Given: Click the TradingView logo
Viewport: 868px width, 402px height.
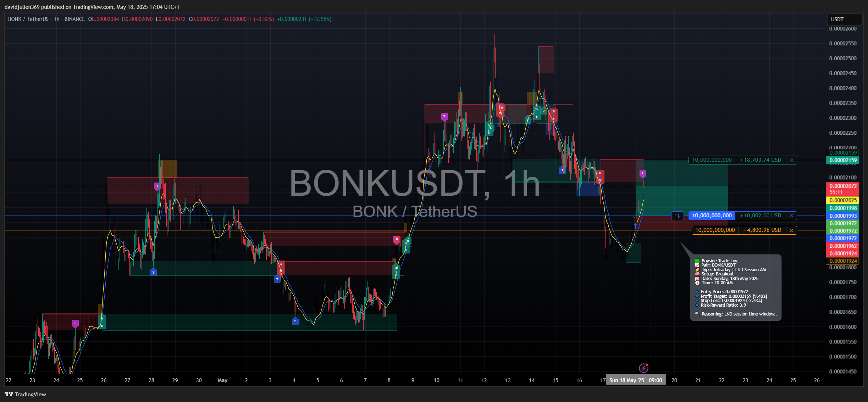Looking at the screenshot, I should click(25, 394).
